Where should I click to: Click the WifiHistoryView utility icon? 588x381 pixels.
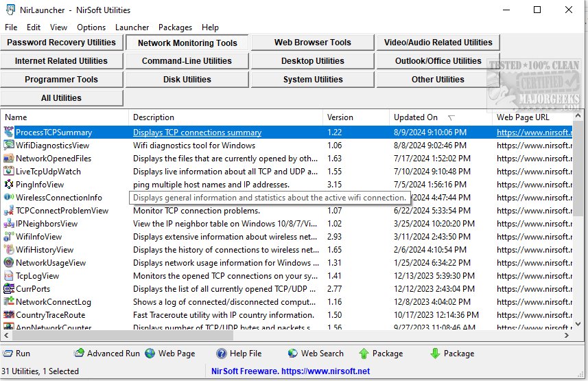click(9, 250)
